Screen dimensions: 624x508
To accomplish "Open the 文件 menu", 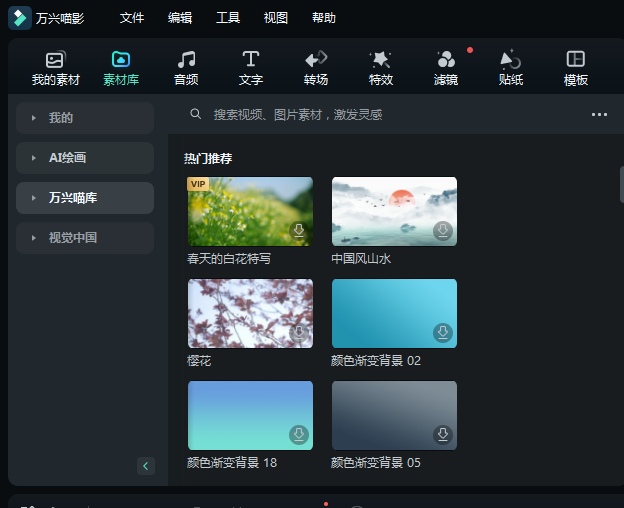I will click(x=132, y=18).
